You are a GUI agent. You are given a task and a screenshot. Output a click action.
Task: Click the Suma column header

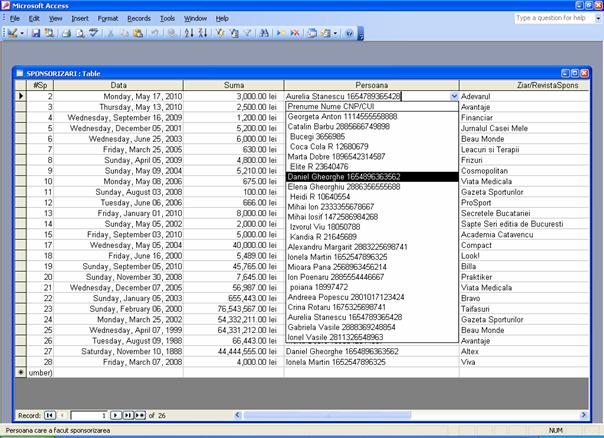coord(234,85)
